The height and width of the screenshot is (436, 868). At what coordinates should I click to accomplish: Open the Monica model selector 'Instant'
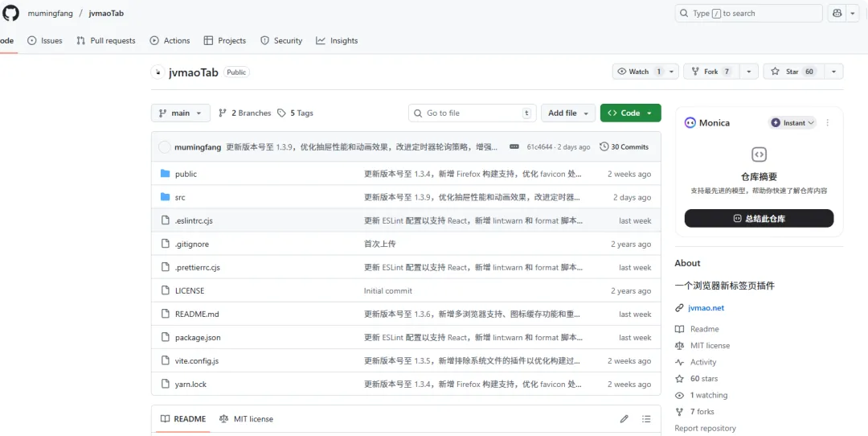pyautogui.click(x=792, y=122)
